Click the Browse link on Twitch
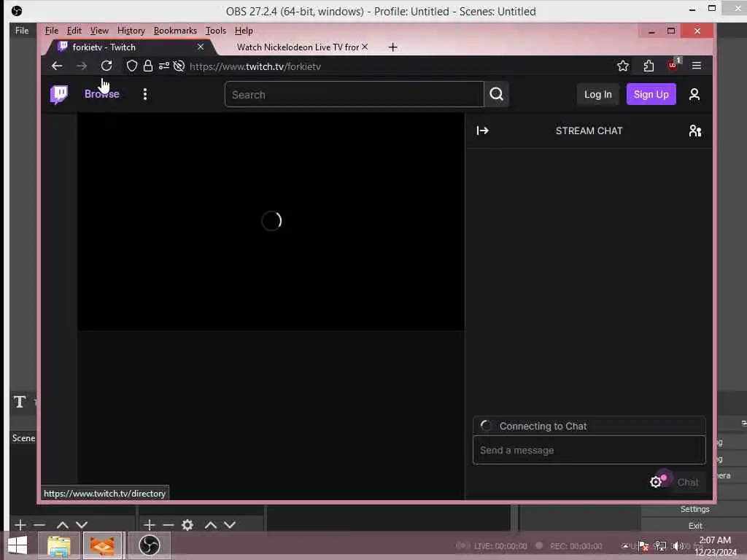 point(102,94)
